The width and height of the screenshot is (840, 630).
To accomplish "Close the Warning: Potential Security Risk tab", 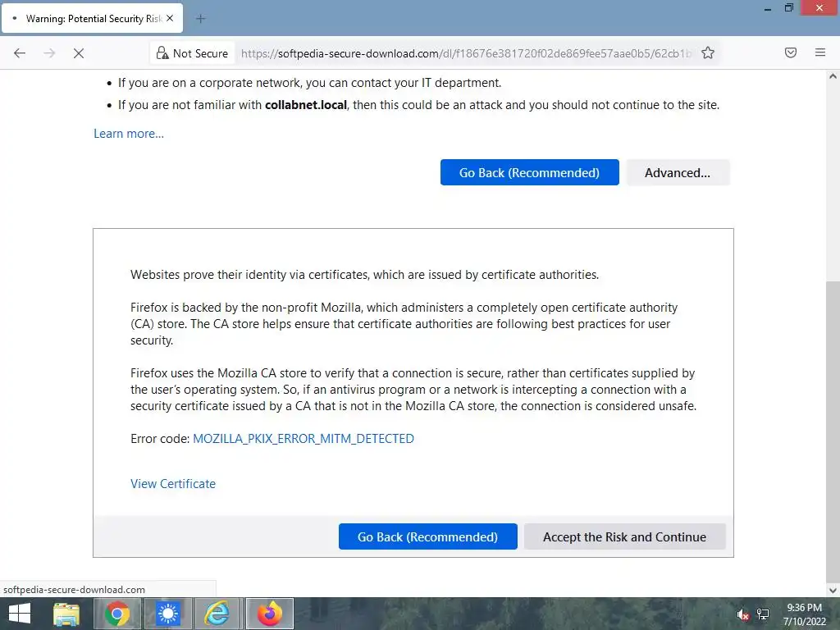I will pyautogui.click(x=170, y=18).
